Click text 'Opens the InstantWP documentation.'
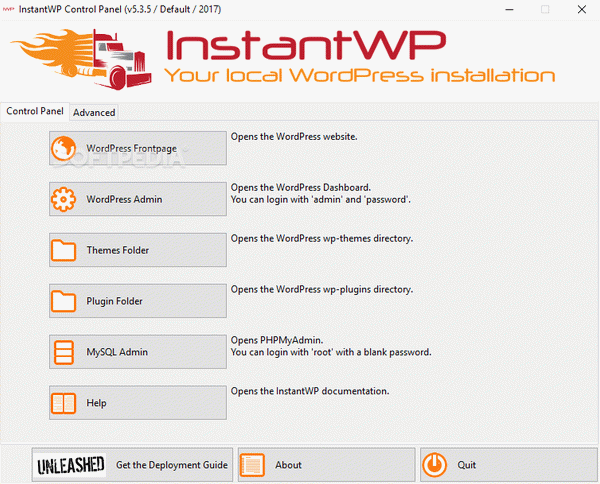 point(310,391)
